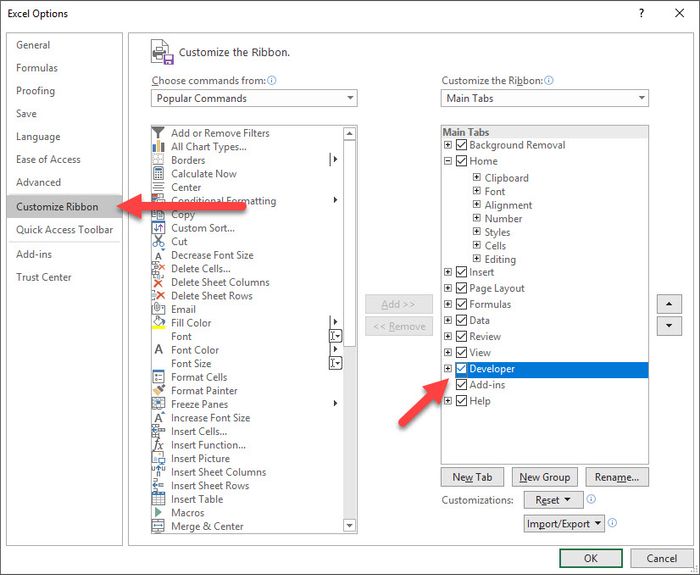The image size is (700, 575).
Task: Click the All Chart Types icon
Action: [x=158, y=146]
